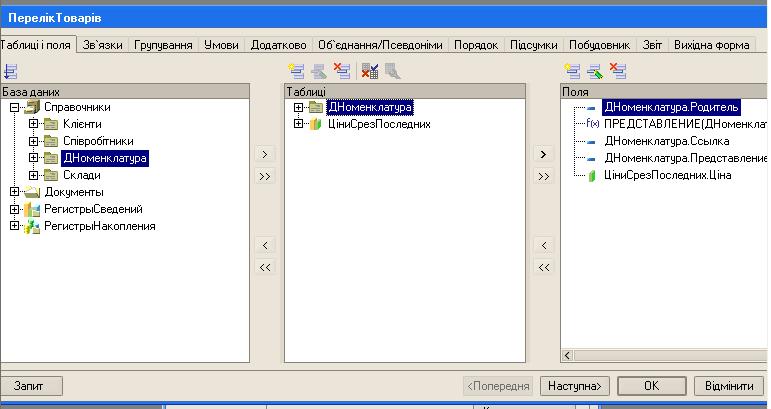Screen dimensions: 771x409
Task: Click the add field icon above Поля
Action: coord(572,72)
